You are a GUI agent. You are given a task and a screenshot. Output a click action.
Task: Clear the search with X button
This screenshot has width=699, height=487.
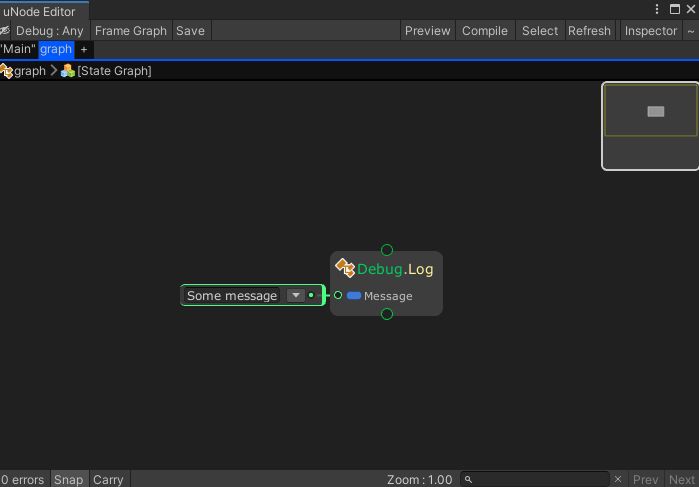click(618, 479)
